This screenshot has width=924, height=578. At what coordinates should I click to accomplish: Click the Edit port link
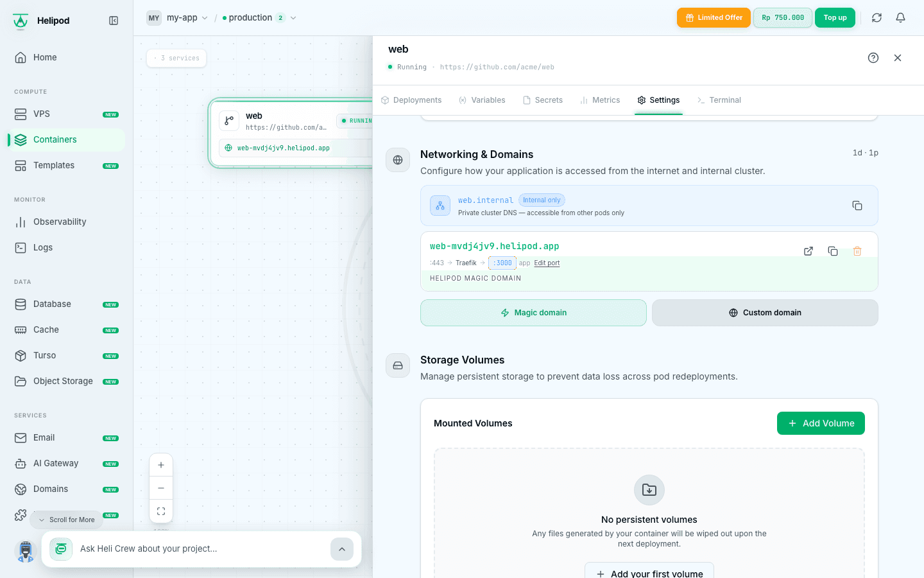tap(547, 263)
